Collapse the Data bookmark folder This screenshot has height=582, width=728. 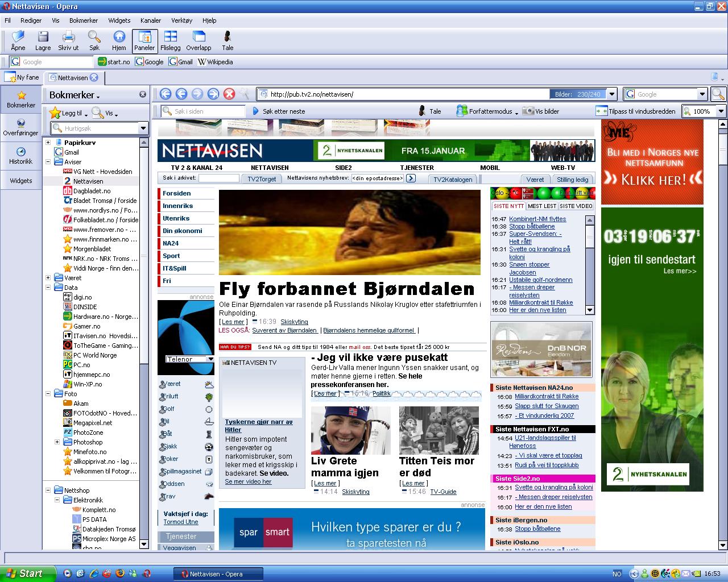click(x=48, y=288)
